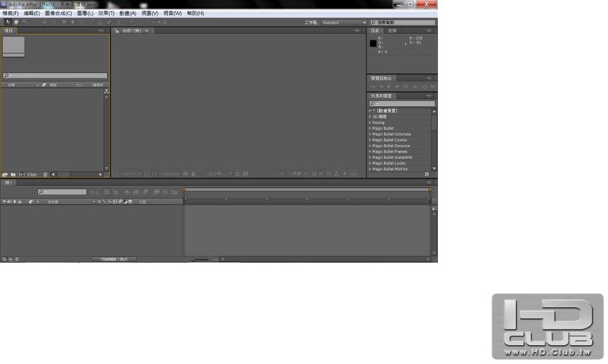The image size is (608, 364).
Task: Go to first frame in Preview panel
Action: click(373, 86)
